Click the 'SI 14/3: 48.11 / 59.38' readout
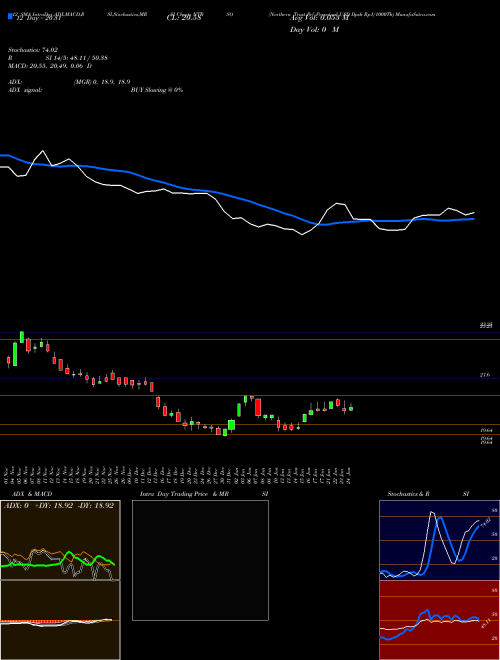The image size is (500, 660). click(x=77, y=58)
